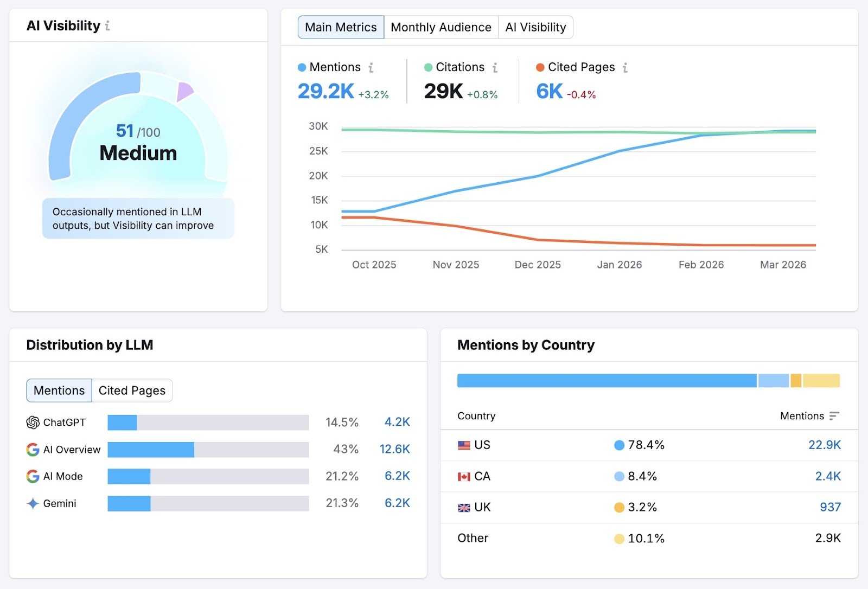Toggle the Citations series legend dot
This screenshot has width=868, height=589.
[428, 67]
